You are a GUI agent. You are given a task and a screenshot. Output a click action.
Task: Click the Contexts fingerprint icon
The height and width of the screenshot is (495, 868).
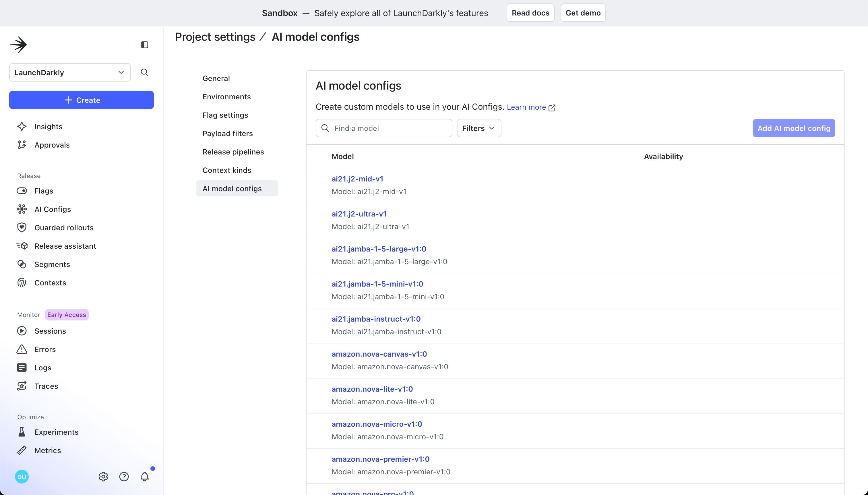coord(22,283)
